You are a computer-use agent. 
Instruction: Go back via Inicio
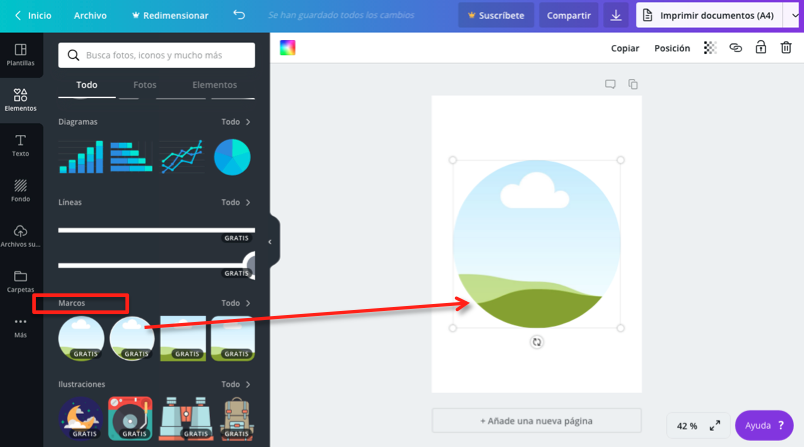click(x=33, y=15)
